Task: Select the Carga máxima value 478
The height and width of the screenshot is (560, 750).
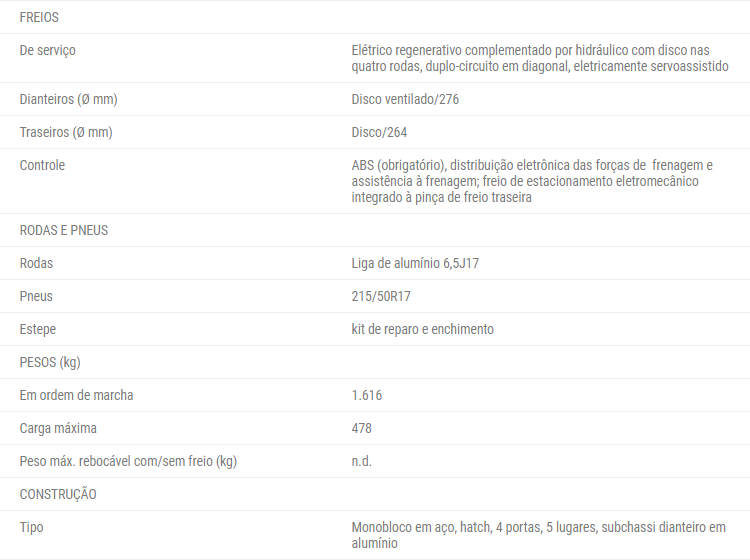Action: (x=362, y=428)
